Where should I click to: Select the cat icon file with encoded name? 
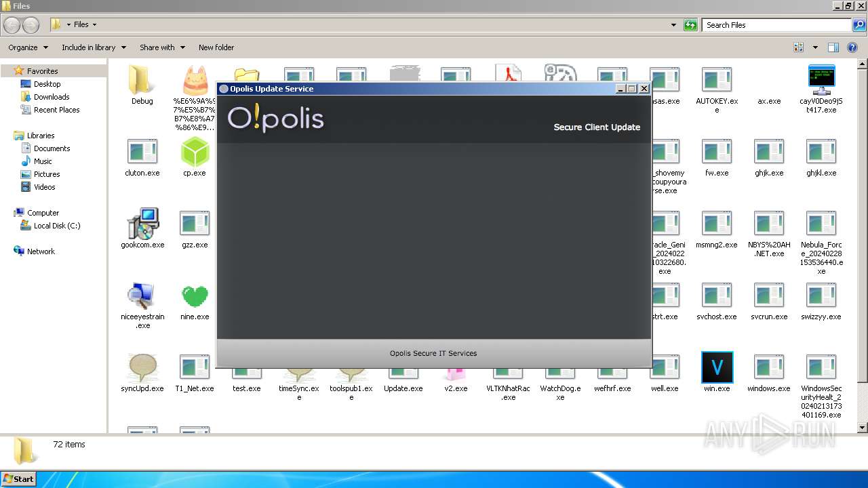[x=195, y=81]
